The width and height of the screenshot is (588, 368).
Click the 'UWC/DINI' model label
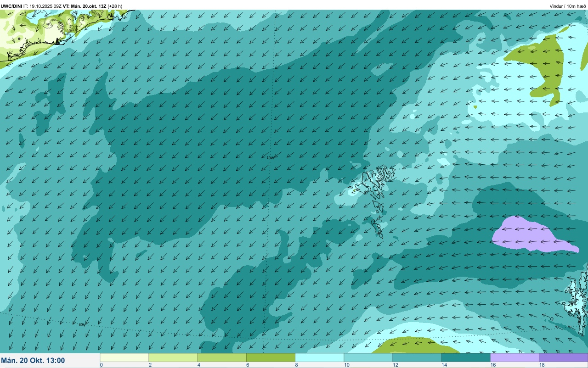click(x=11, y=6)
